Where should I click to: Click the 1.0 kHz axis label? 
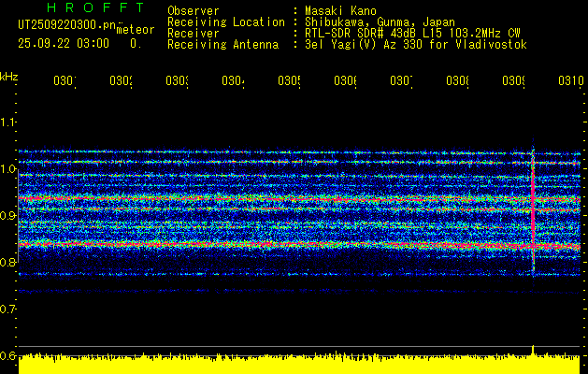tap(7, 169)
